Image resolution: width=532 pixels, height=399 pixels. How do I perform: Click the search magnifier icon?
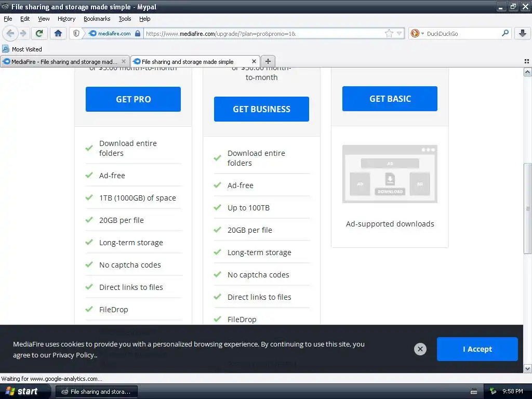pos(505,33)
